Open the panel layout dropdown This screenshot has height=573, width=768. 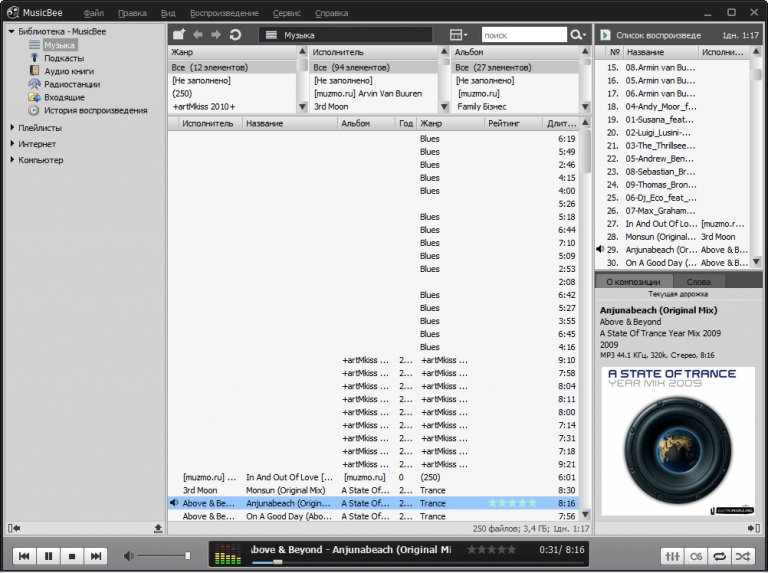click(458, 35)
